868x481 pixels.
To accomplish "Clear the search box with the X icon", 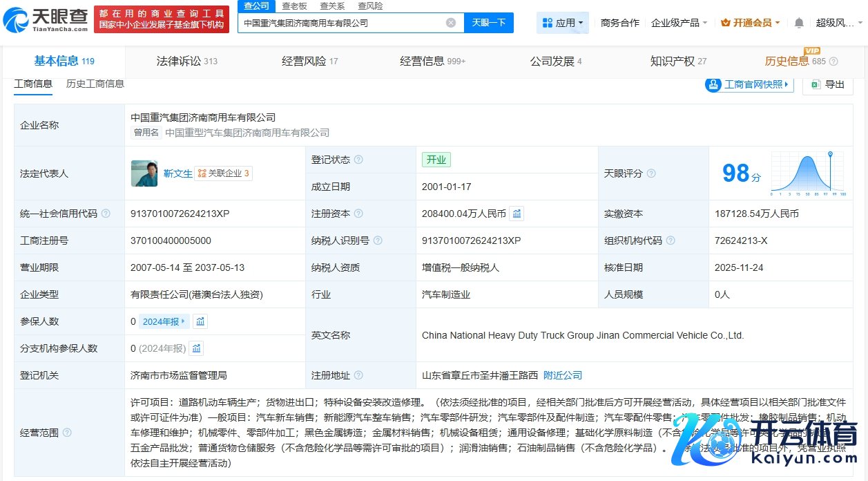I will tap(451, 23).
